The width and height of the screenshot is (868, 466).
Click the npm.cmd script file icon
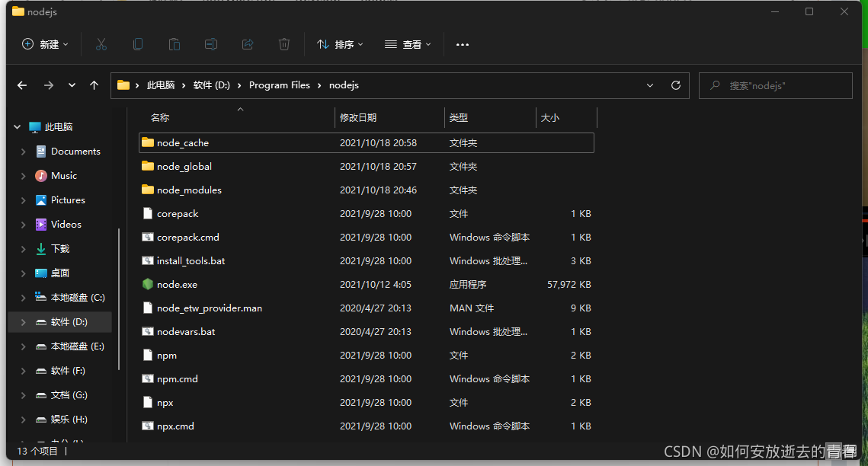(147, 378)
